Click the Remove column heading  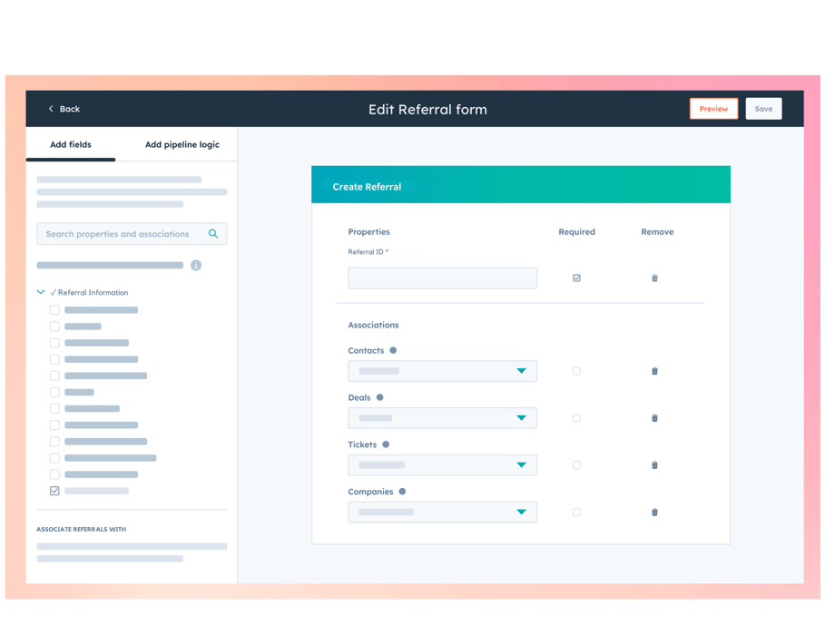(x=657, y=231)
